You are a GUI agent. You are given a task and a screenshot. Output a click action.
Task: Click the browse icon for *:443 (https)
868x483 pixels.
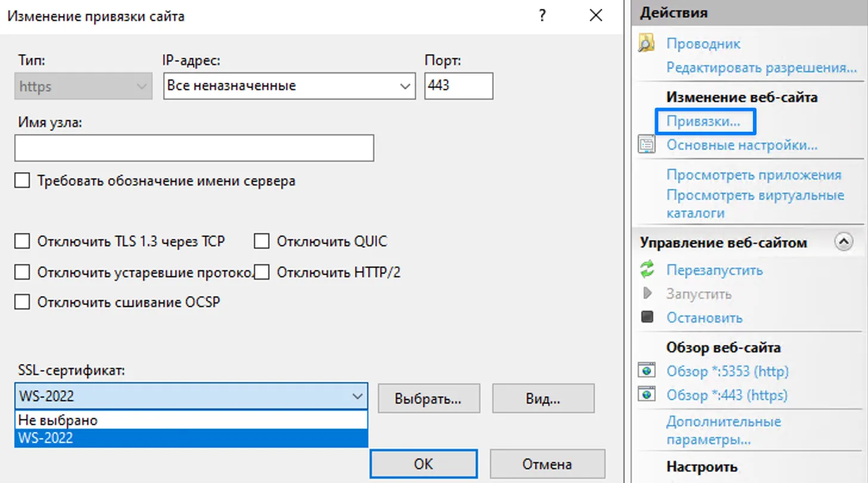[647, 395]
